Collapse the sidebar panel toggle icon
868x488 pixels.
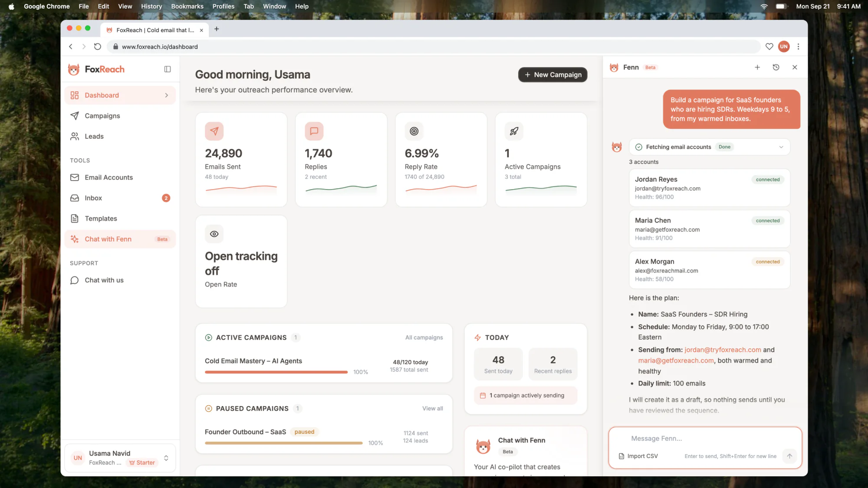point(168,69)
